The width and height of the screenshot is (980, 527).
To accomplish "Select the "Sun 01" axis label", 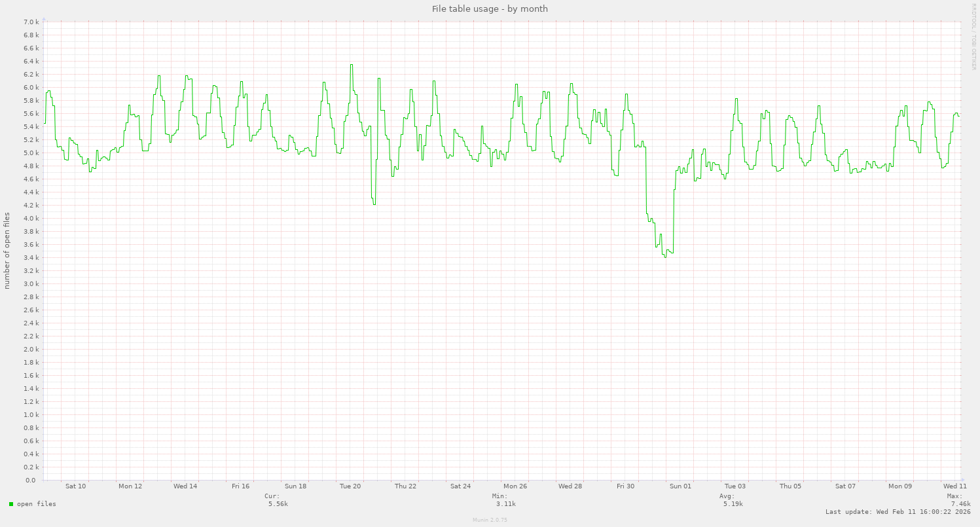I will click(681, 486).
